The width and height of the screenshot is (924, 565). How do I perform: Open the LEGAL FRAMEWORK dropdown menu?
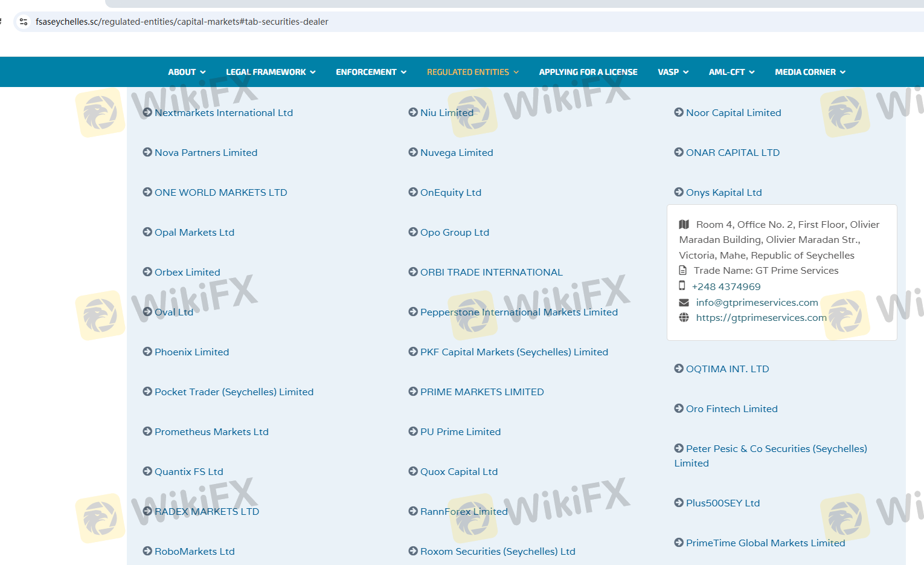coord(271,72)
